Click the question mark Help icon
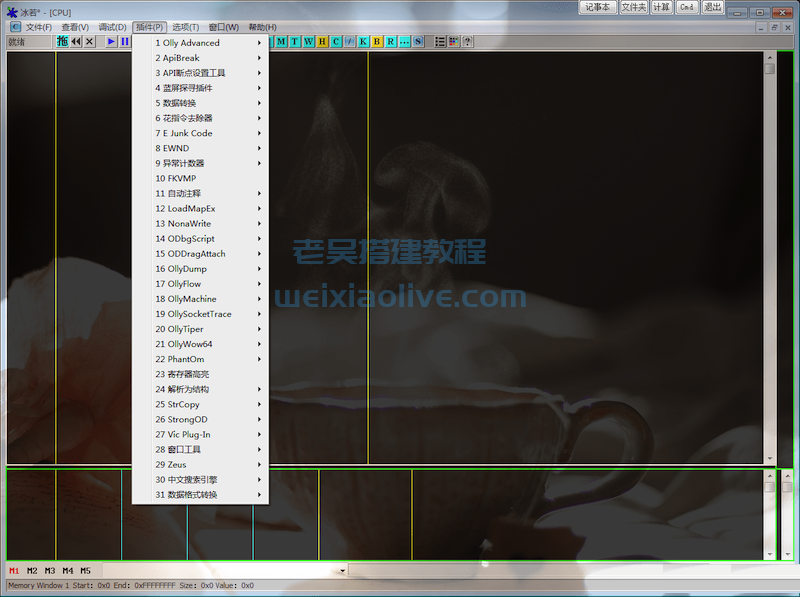The image size is (800, 597). (467, 42)
